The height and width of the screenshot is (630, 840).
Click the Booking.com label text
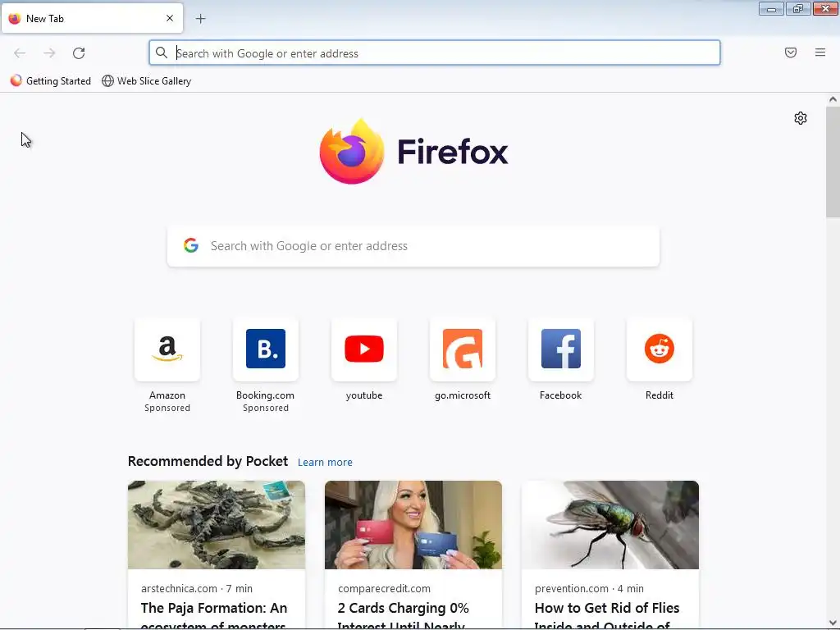click(x=265, y=395)
